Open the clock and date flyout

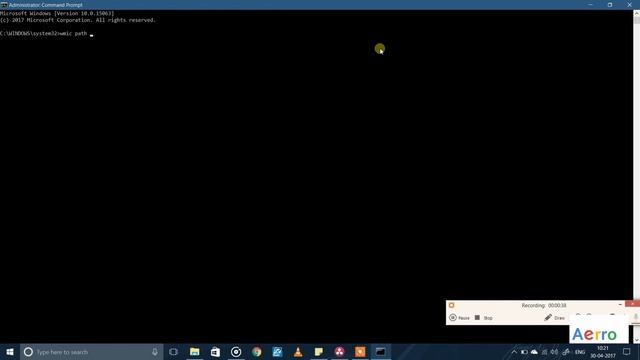point(603,352)
